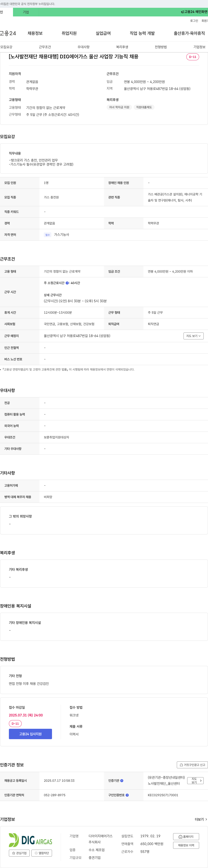Click 구인인증번호 KEC0292507170001
This screenshot has height=868, width=208.
tap(163, 795)
